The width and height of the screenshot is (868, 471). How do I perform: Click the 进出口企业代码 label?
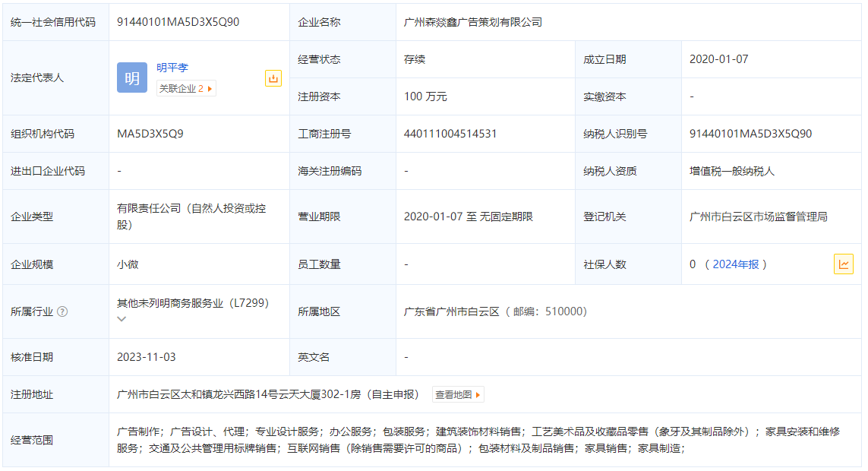[48, 171]
